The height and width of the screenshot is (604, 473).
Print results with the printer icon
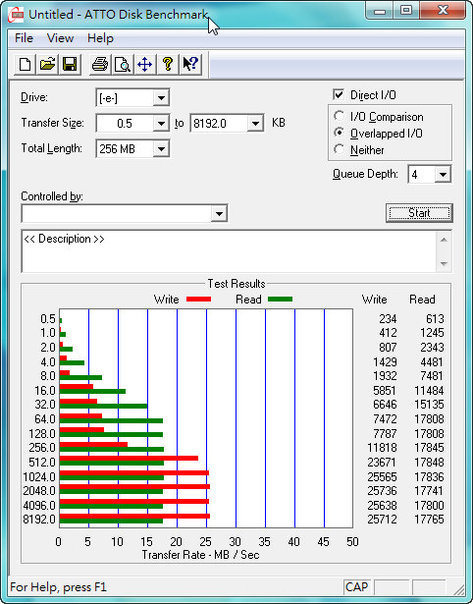[100, 64]
